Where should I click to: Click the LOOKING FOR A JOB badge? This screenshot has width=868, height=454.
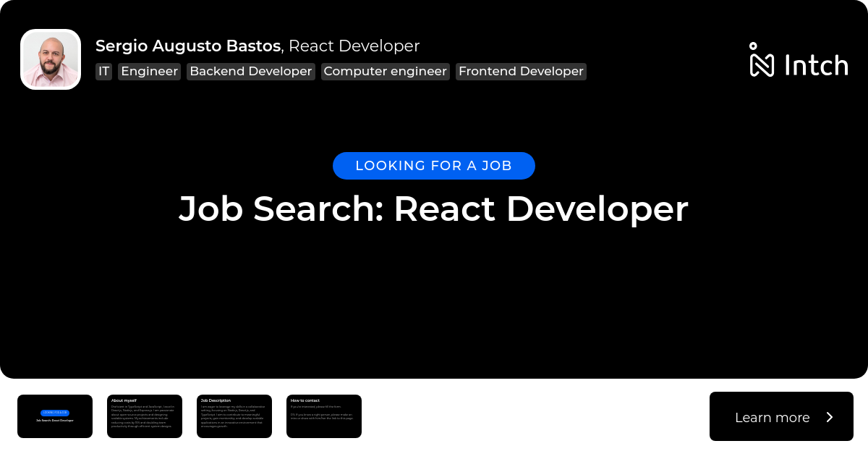point(433,166)
